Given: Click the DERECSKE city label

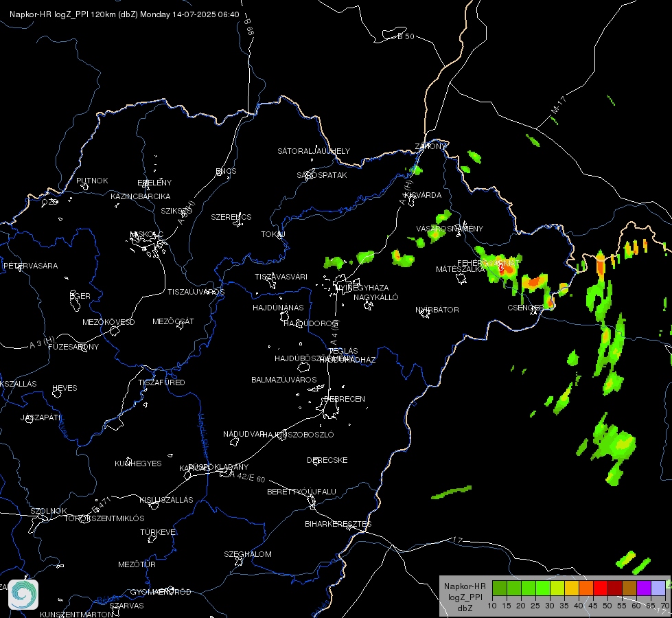Looking at the screenshot, I should [x=327, y=460].
